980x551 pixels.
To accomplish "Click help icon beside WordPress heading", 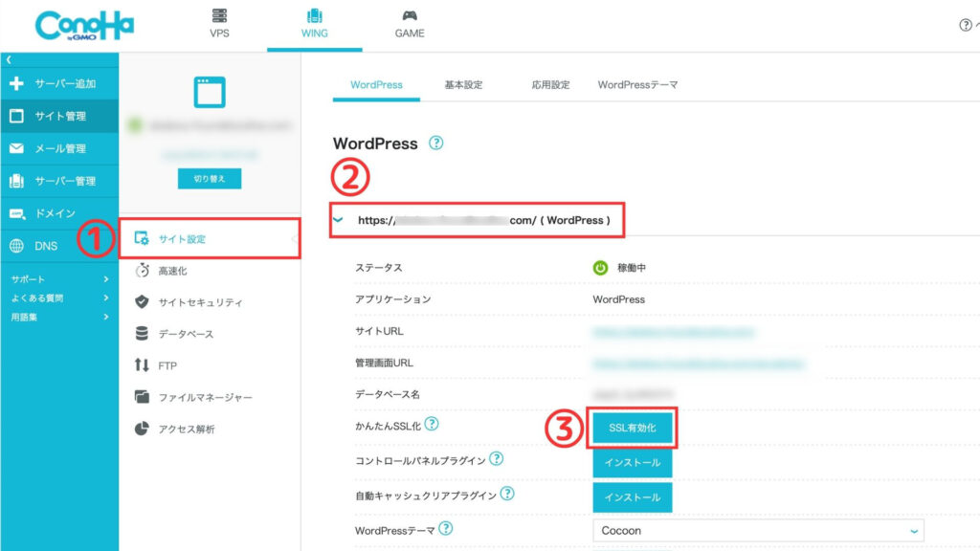I will (x=435, y=143).
